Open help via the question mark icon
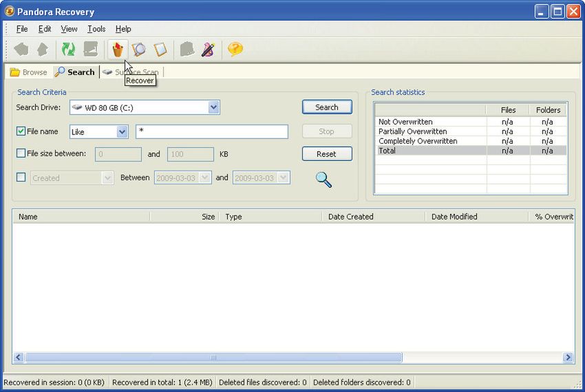 (235, 49)
